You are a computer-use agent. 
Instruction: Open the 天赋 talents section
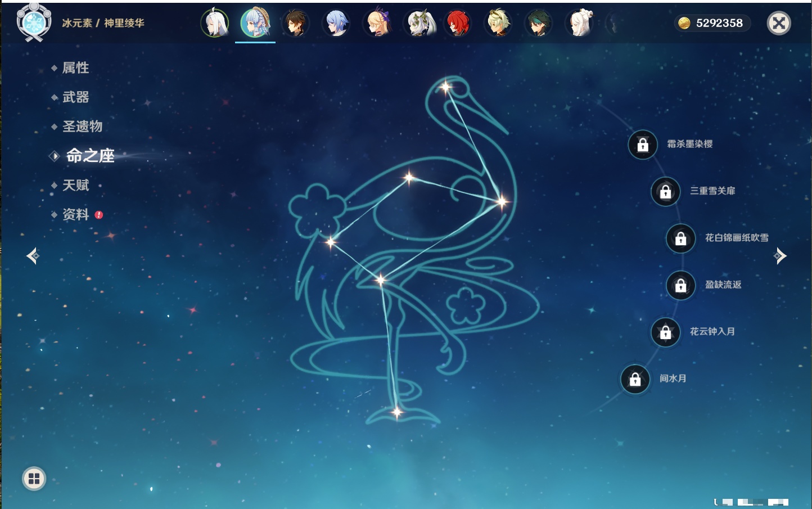75,185
